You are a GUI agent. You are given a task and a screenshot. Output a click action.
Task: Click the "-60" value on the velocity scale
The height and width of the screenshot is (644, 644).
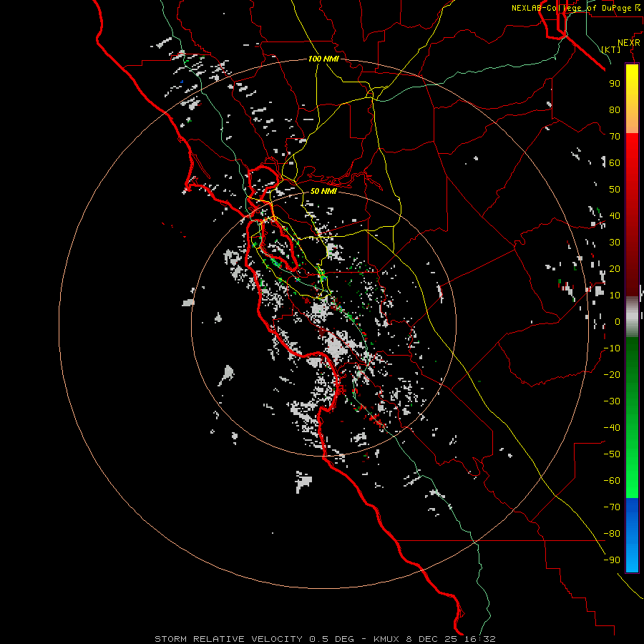coord(612,481)
